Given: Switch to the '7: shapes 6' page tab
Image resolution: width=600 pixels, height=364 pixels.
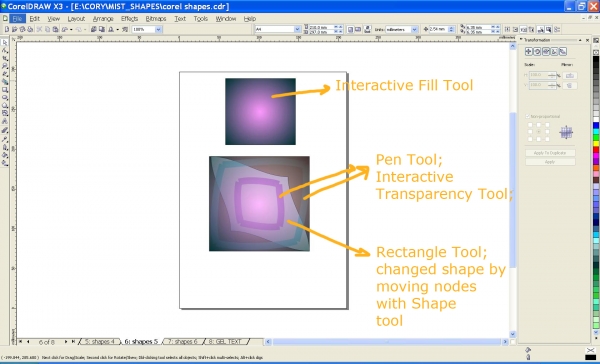Looking at the screenshot, I should coord(183,341).
